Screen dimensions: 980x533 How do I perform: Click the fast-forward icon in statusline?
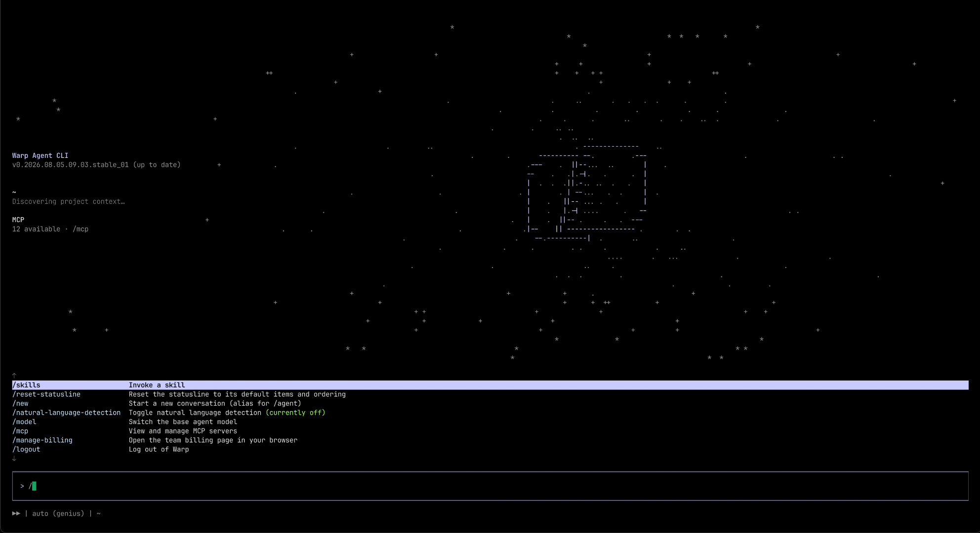[16, 513]
